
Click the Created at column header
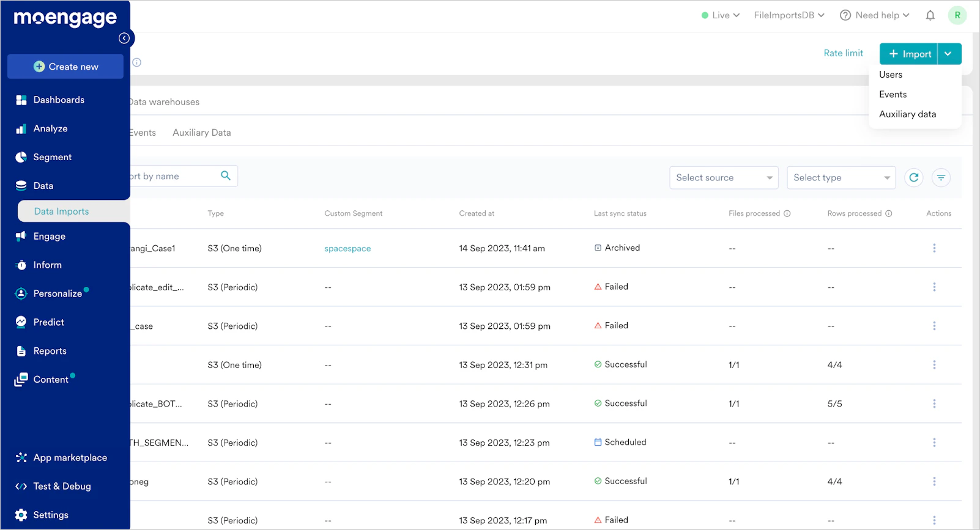click(477, 213)
